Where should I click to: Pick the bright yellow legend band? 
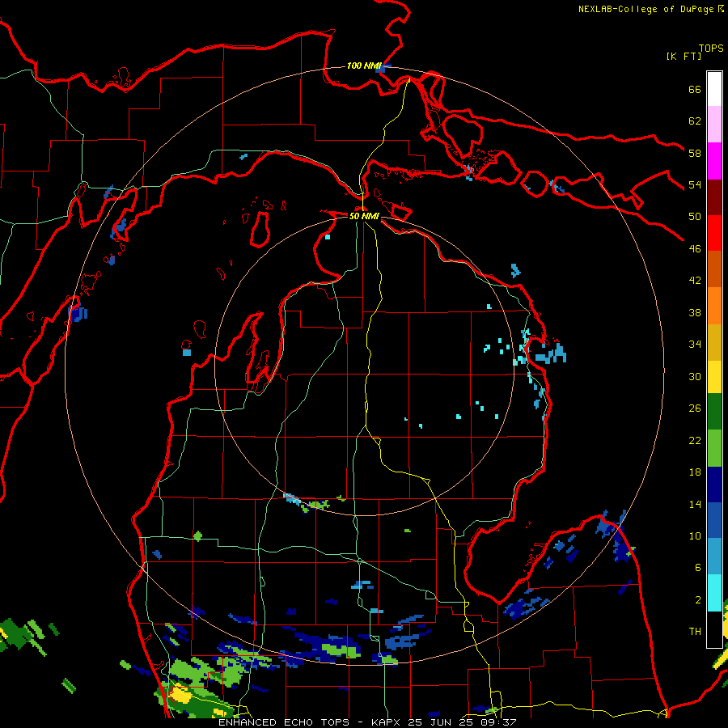click(x=714, y=377)
